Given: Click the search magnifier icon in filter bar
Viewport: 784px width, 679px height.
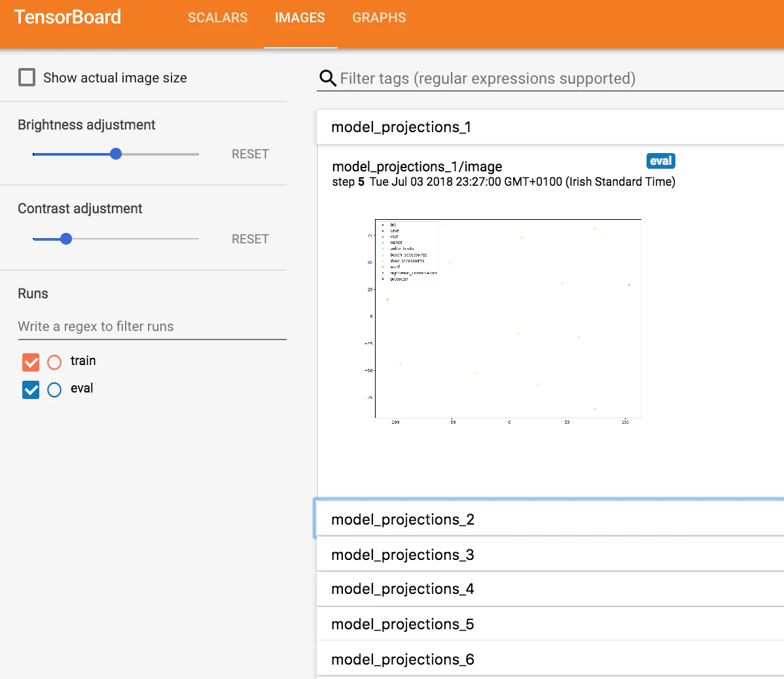Looking at the screenshot, I should coord(327,78).
